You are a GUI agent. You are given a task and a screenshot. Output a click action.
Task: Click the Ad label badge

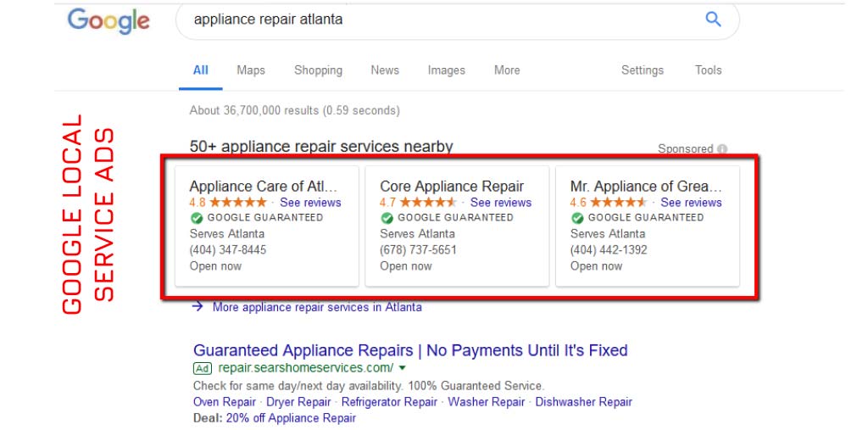203,368
